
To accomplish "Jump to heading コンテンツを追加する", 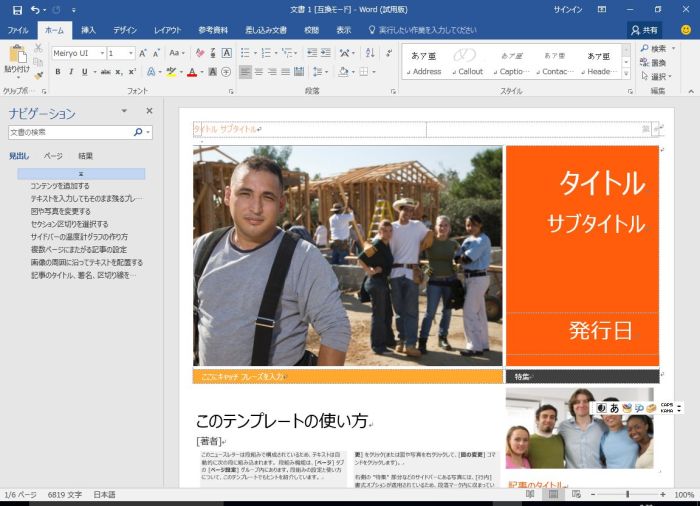I will [59, 186].
